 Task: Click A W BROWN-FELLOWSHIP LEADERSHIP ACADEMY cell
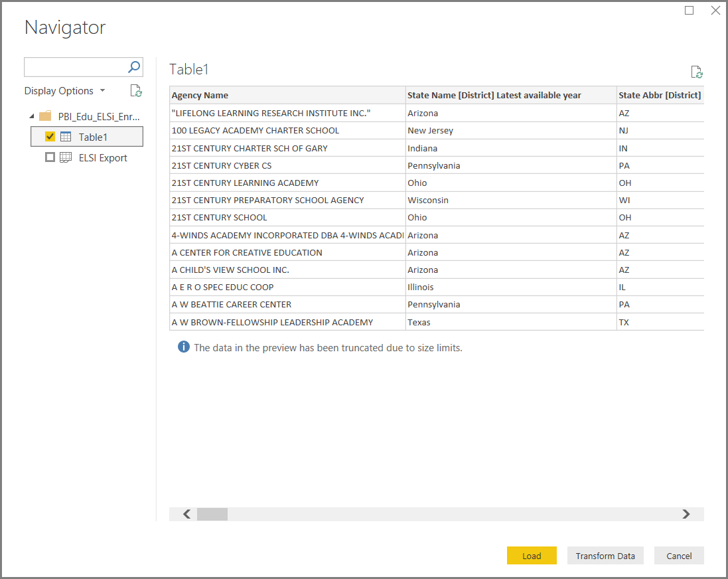tap(287, 322)
